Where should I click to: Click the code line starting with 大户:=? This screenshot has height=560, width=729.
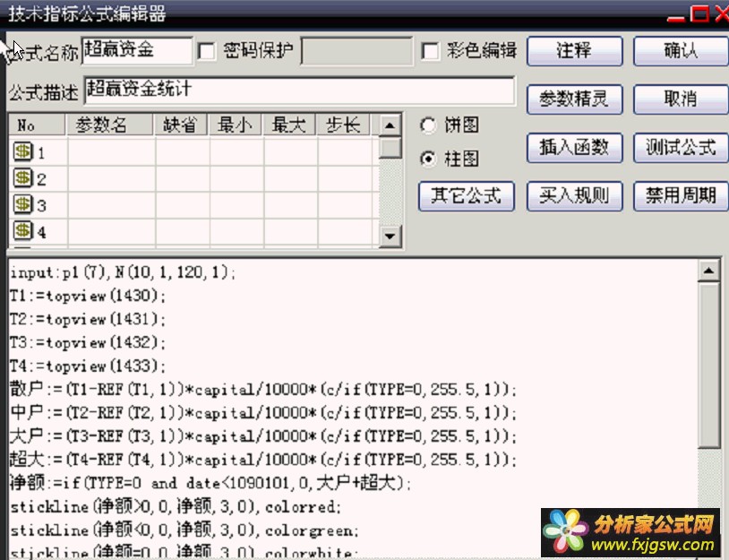pos(263,436)
